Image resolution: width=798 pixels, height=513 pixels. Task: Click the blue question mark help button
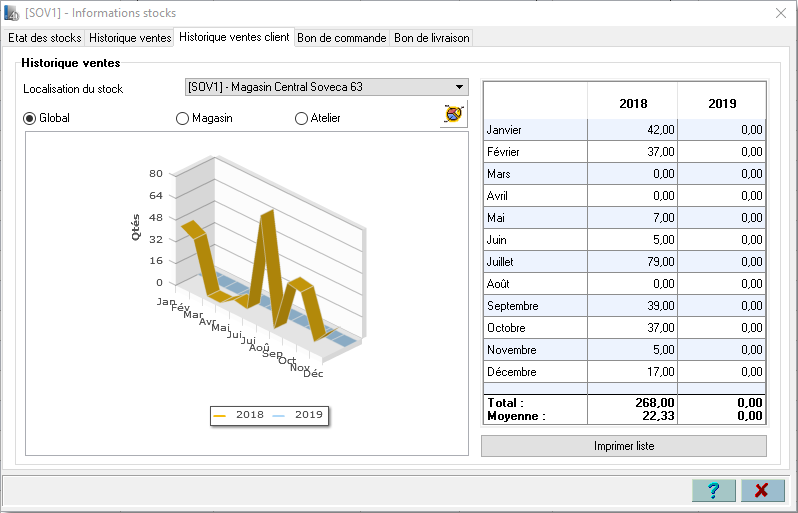[714, 491]
